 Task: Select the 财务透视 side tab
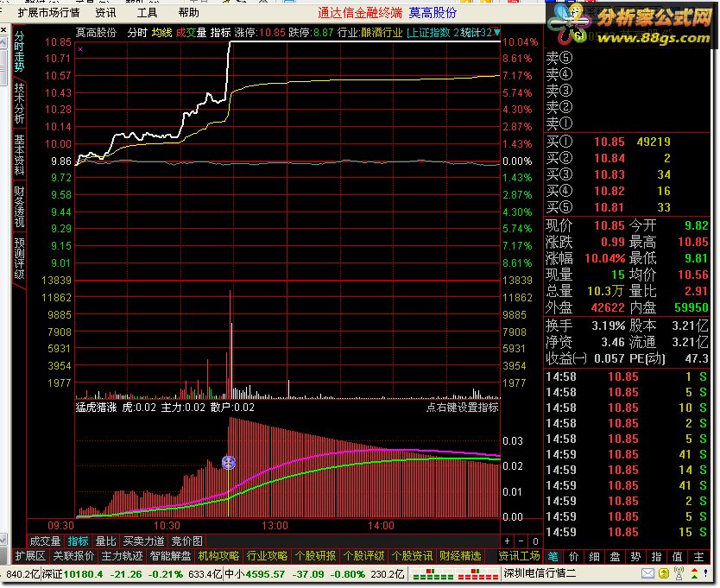19,206
